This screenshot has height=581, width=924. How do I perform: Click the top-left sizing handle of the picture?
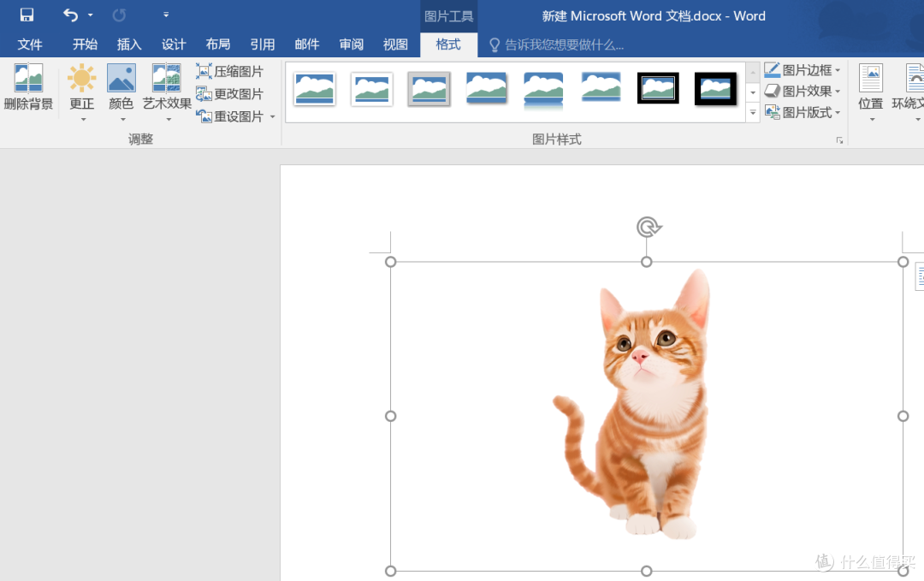(x=391, y=262)
